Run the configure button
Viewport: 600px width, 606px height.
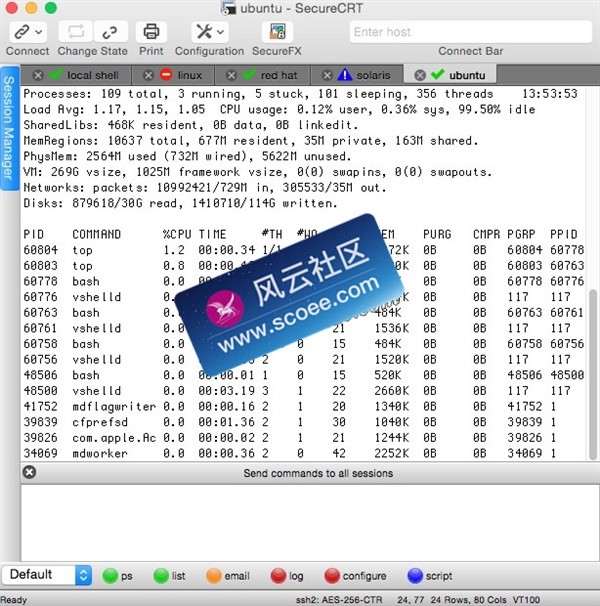pos(356,576)
